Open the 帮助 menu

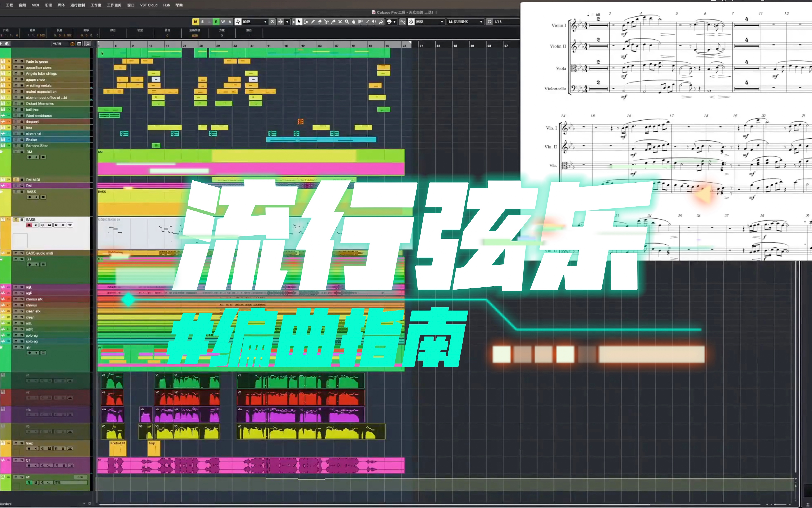[x=179, y=5]
